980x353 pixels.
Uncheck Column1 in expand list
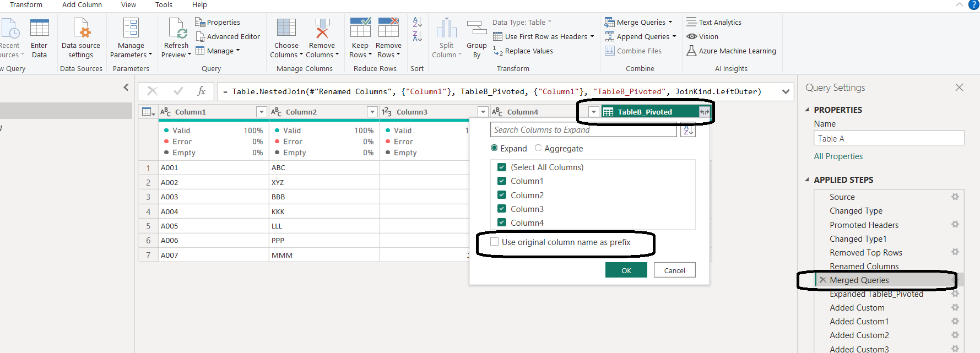501,181
